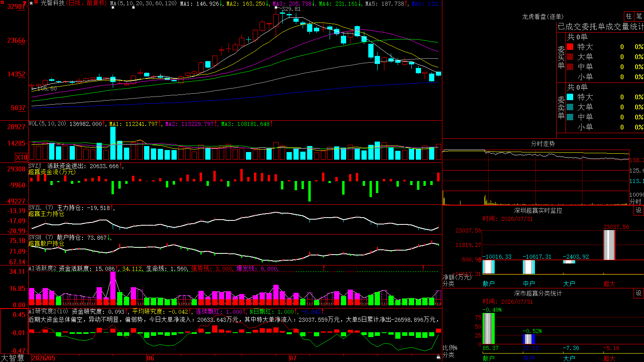Click the cyan 特大 sell-order swatch

tap(570, 97)
